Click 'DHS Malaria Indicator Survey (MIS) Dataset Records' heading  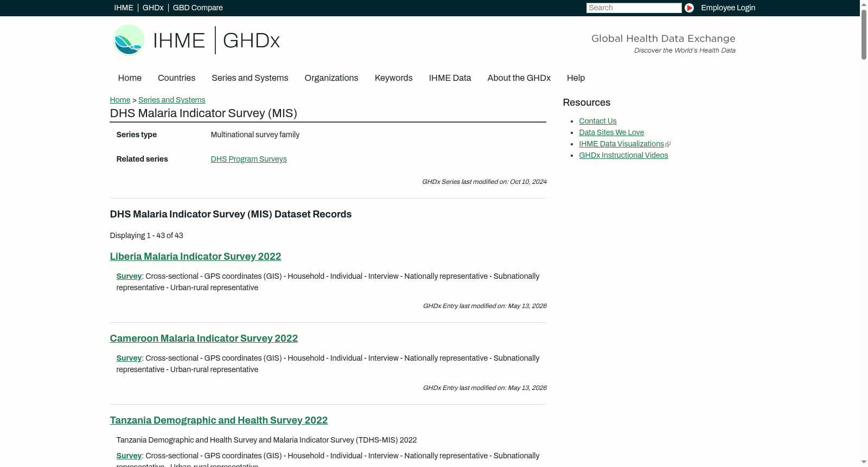tap(231, 214)
